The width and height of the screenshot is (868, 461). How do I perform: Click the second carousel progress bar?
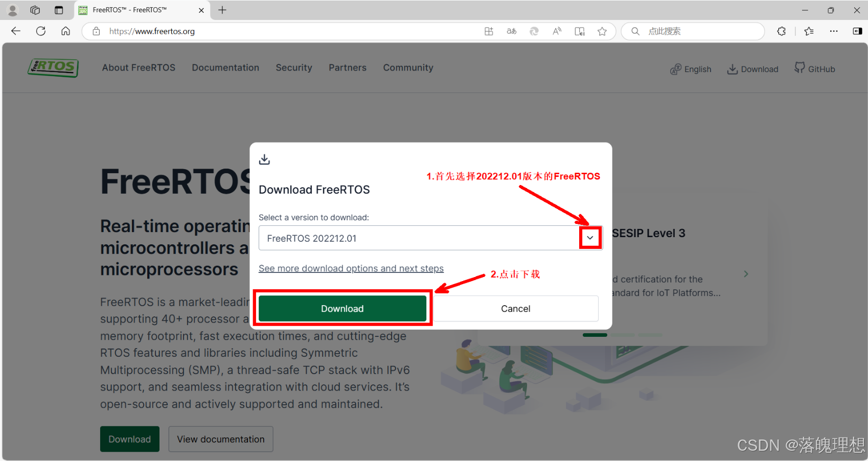tap(623, 335)
